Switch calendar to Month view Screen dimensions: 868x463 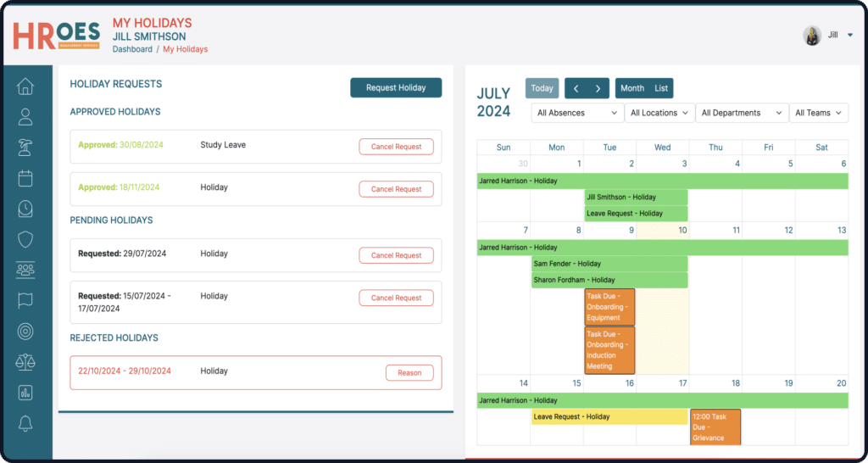click(x=632, y=88)
